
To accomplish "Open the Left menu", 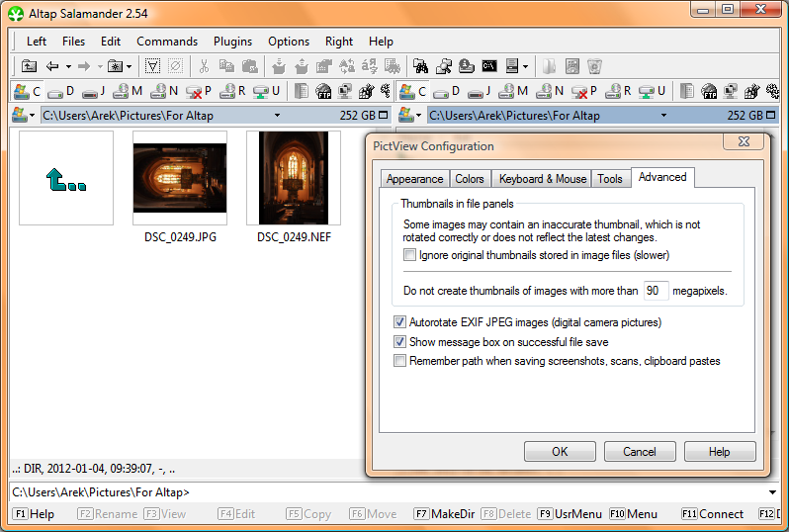I will tap(37, 42).
